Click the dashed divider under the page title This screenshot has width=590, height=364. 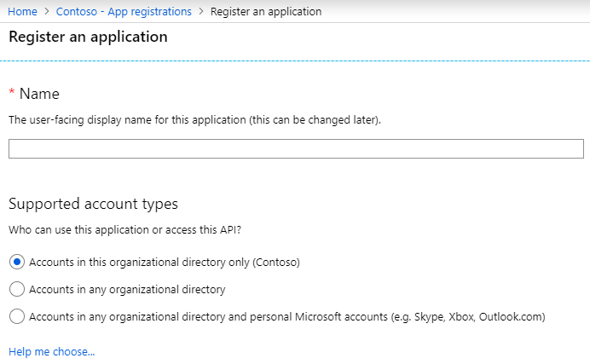(295, 61)
